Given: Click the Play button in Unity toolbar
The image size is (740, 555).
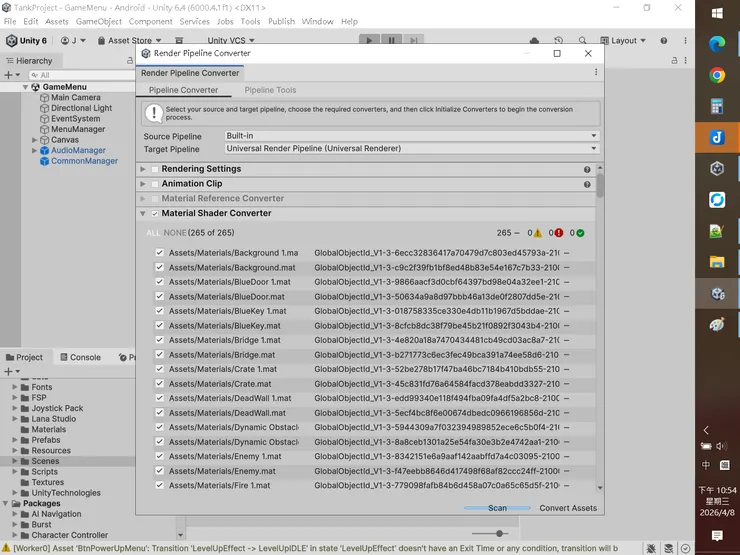Looking at the screenshot, I should point(370,40).
